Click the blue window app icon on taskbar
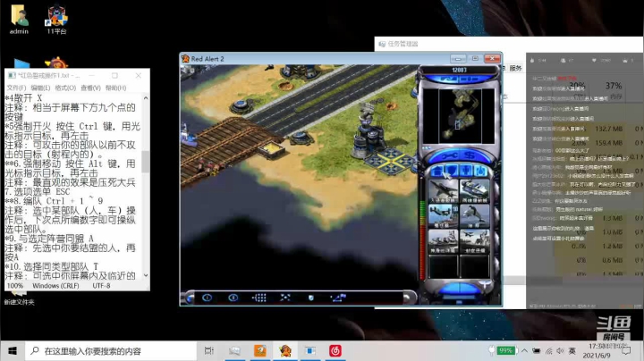The width and height of the screenshot is (644, 361). coord(310,351)
